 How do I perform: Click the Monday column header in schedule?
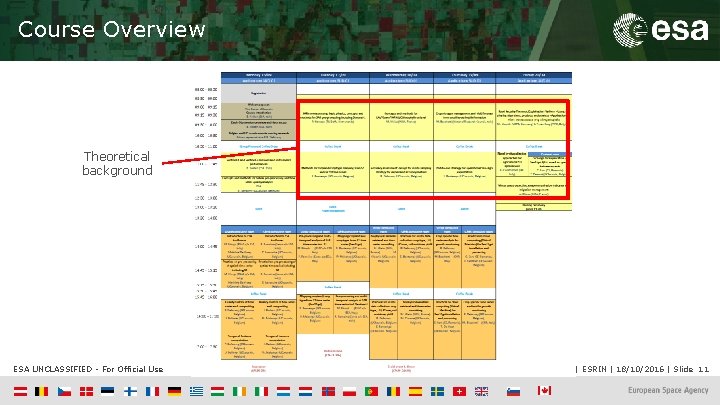pyautogui.click(x=259, y=74)
